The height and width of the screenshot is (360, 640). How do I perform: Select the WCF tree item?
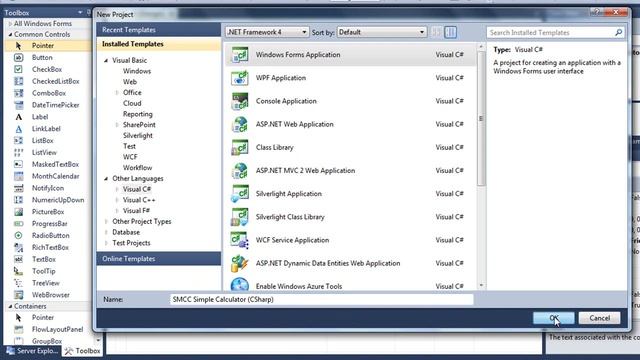(x=130, y=157)
